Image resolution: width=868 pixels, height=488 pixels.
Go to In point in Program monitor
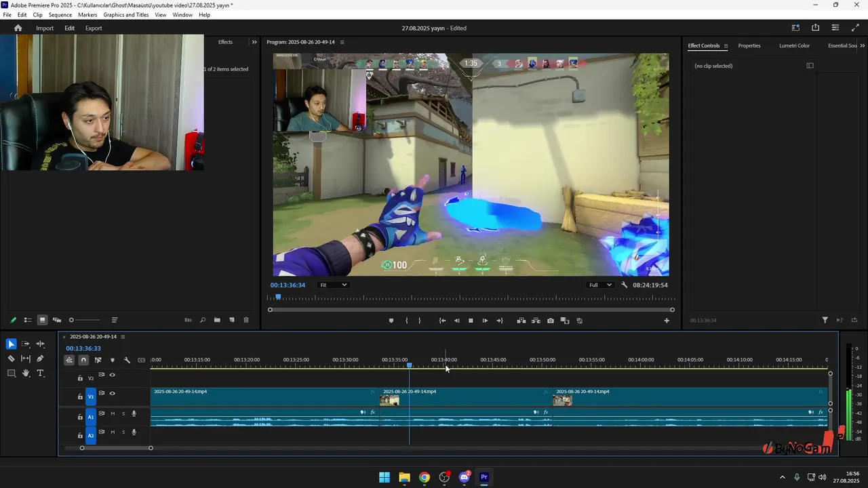[442, 321]
